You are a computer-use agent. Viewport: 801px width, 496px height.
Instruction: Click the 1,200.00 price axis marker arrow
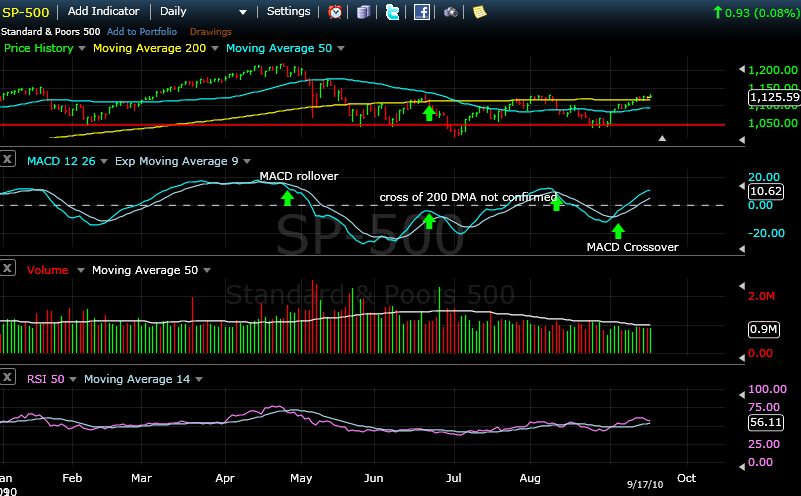741,70
